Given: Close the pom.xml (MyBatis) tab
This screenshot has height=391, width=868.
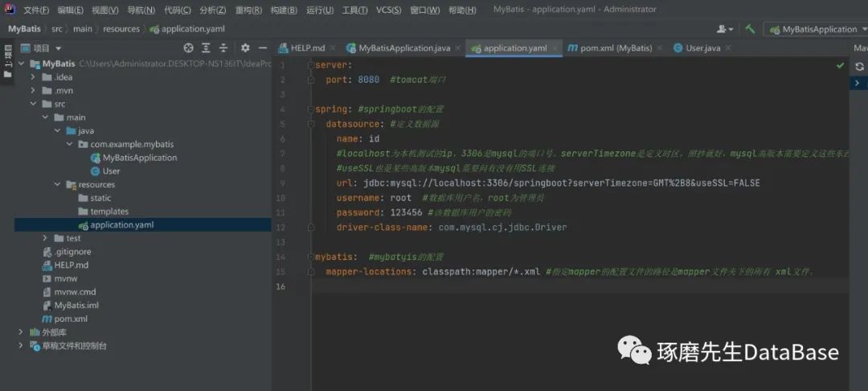Looking at the screenshot, I should coord(659,48).
